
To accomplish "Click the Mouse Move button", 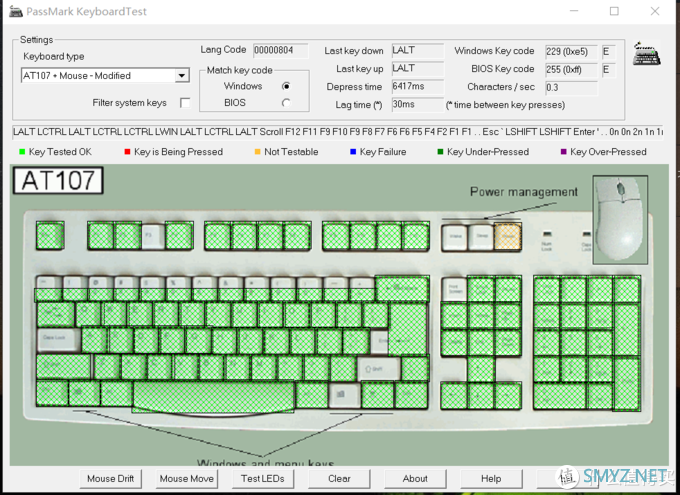I will coord(186,479).
